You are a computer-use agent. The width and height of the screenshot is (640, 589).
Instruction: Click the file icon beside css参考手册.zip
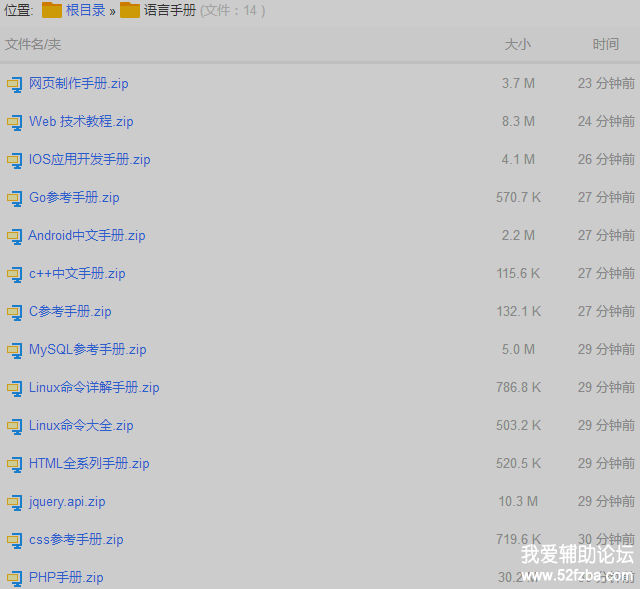[14, 540]
